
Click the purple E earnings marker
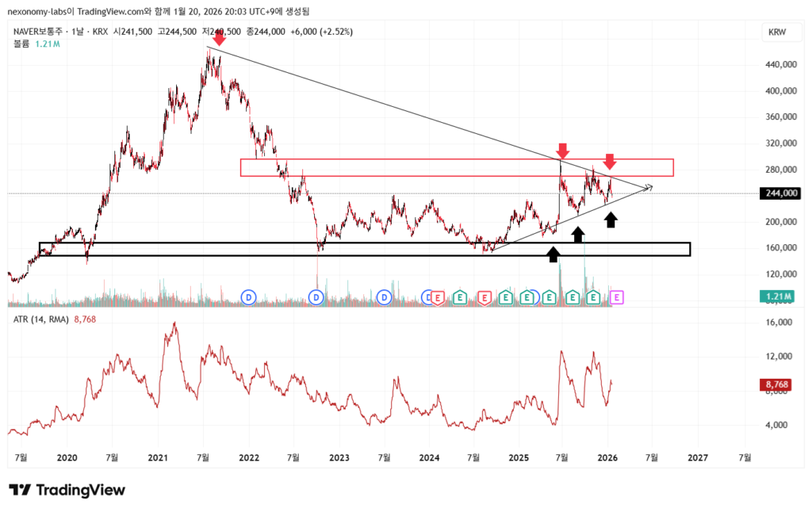click(617, 297)
